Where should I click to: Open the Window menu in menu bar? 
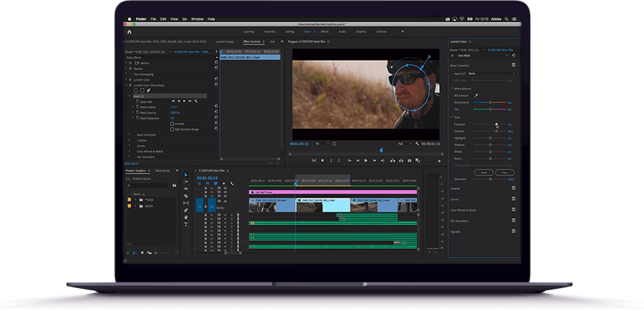pyautogui.click(x=197, y=19)
